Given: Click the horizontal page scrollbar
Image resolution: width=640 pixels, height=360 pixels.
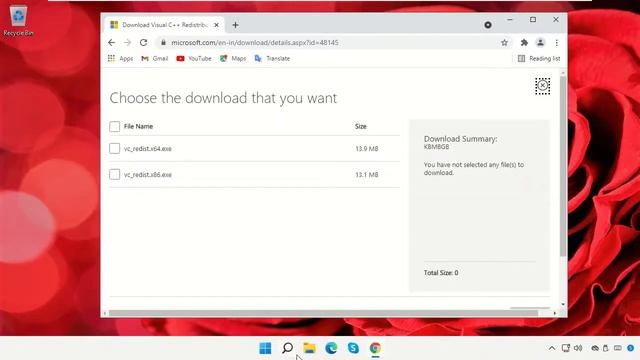Looking at the screenshot, I should (323, 313).
